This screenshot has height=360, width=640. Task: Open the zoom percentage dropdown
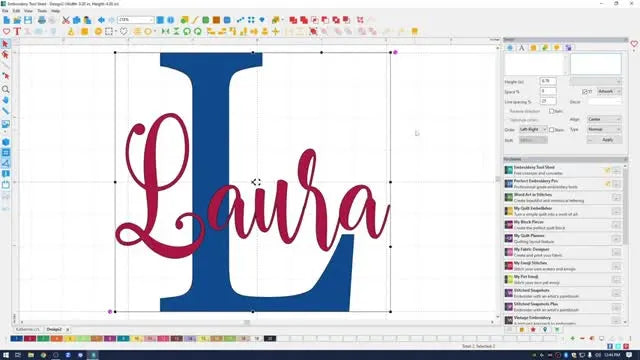tap(151, 20)
